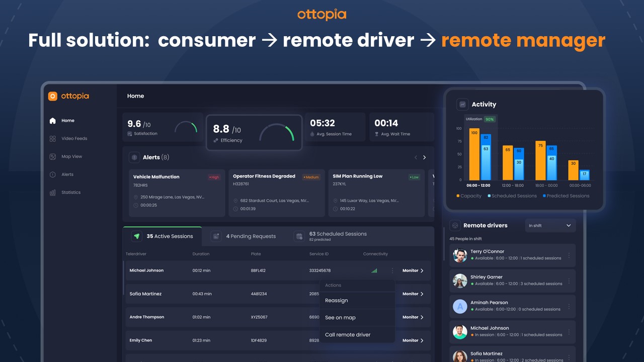Show next alerts with right arrow
Image resolution: width=644 pixels, height=362 pixels.
coord(425,157)
